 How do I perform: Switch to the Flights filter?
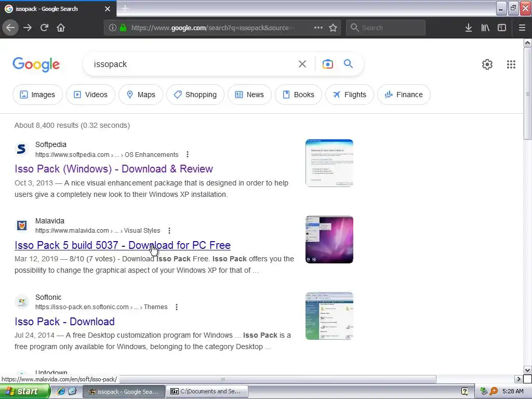[350, 95]
